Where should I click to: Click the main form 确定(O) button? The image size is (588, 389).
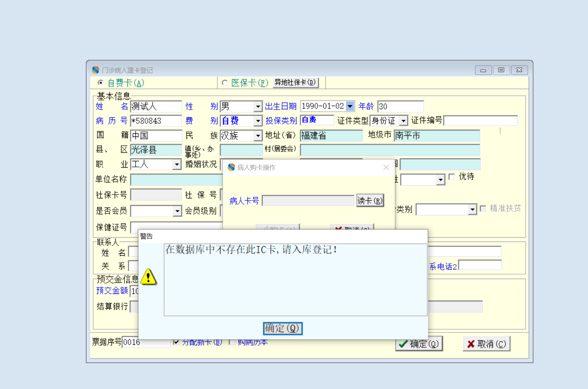(x=419, y=344)
